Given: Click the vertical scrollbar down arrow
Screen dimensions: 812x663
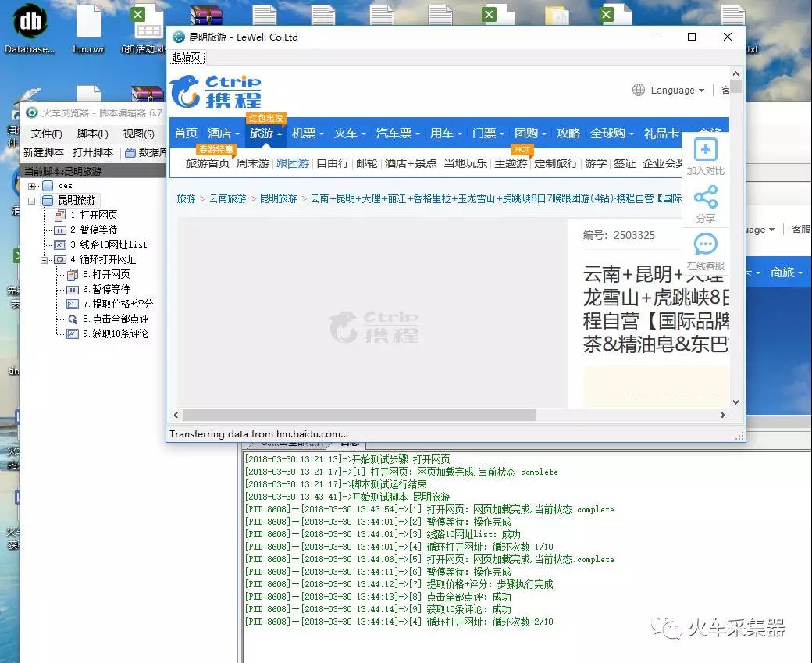Looking at the screenshot, I should (x=735, y=402).
